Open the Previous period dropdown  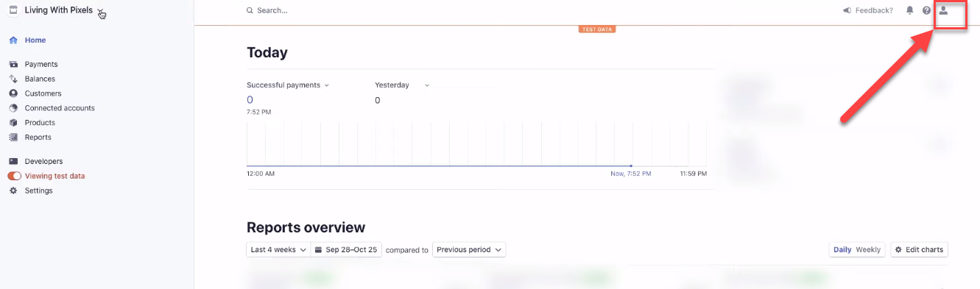pyautogui.click(x=469, y=250)
